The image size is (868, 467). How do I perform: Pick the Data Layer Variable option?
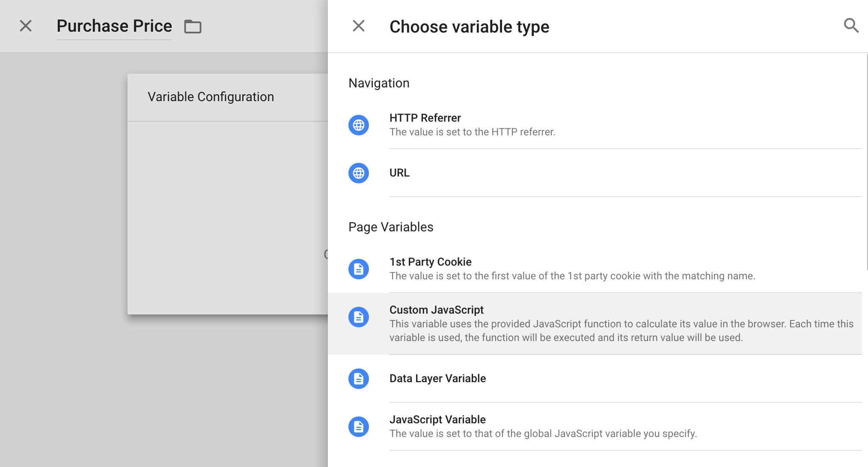595,379
